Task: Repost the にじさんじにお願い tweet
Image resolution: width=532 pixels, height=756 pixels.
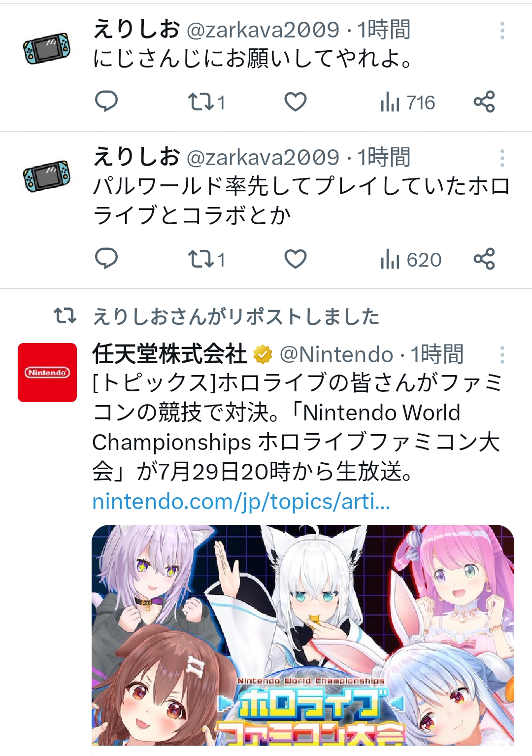Action: pyautogui.click(x=206, y=102)
